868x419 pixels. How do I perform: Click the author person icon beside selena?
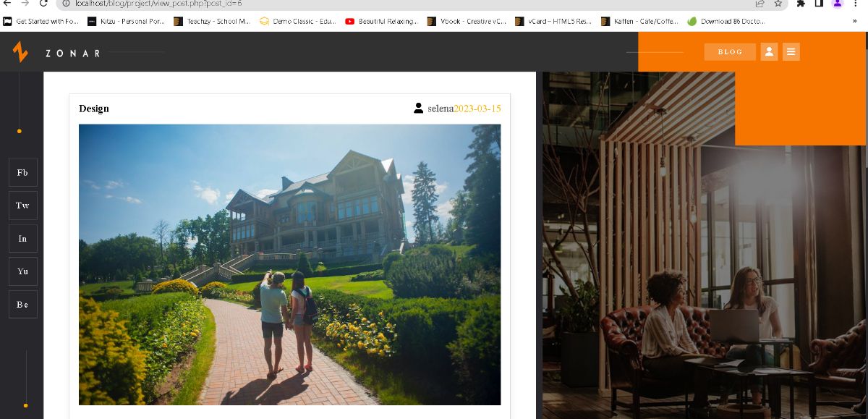click(418, 109)
